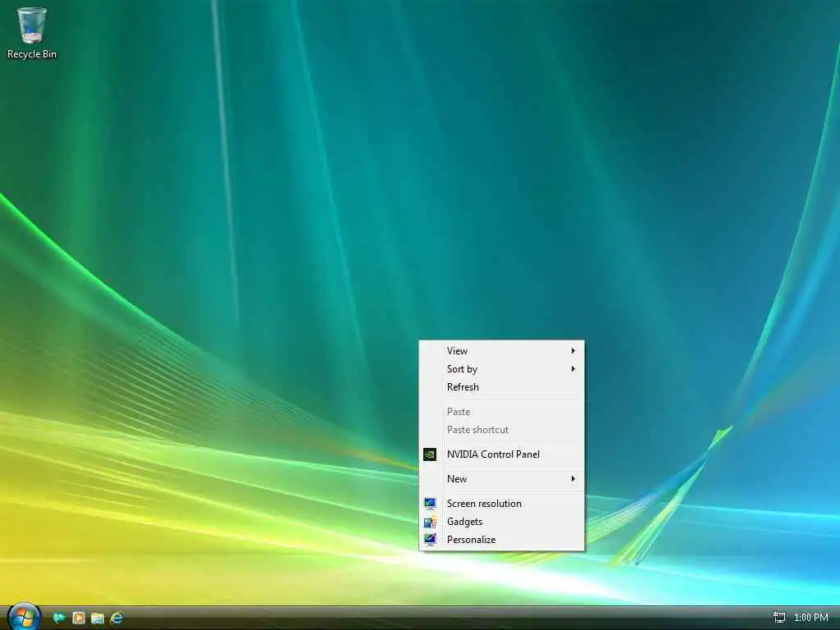
Task: Open the Windows Explorer quick launch icon
Action: 98,619
